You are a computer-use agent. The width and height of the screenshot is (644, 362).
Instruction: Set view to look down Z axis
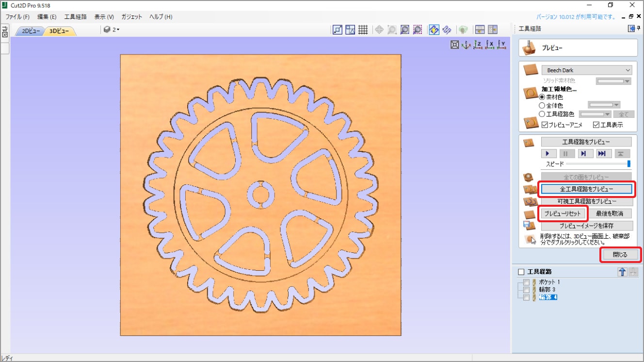click(x=478, y=45)
